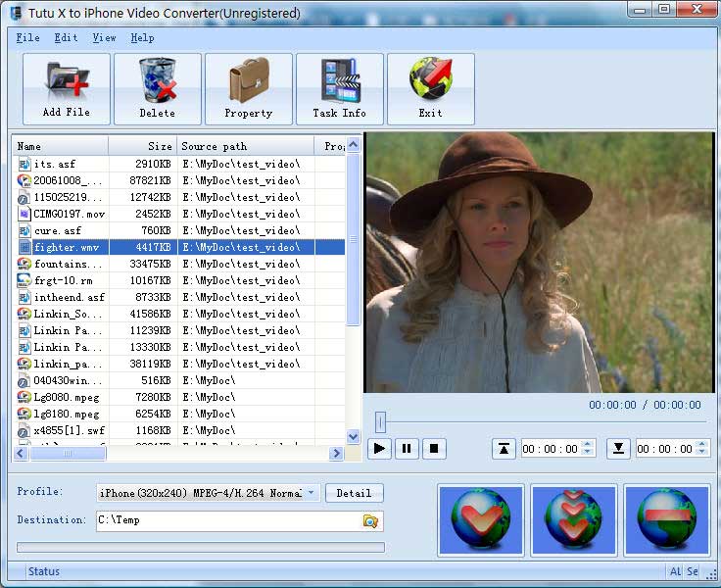Select the x4855[1].swf file row
Screen dimensions: 721x588
point(179,430)
